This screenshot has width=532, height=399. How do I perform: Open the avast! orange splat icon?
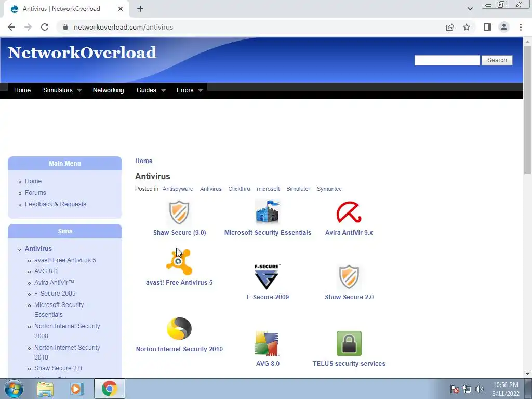click(x=179, y=262)
